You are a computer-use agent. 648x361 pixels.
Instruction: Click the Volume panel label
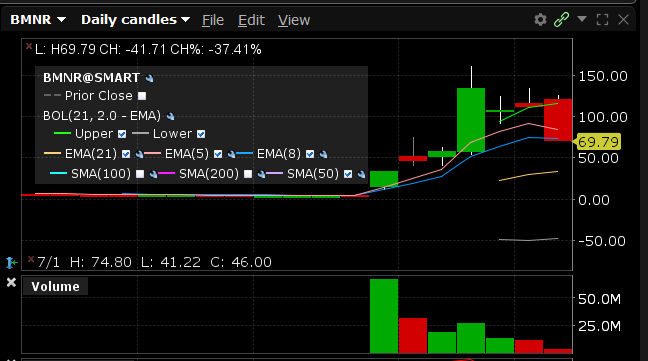55,287
